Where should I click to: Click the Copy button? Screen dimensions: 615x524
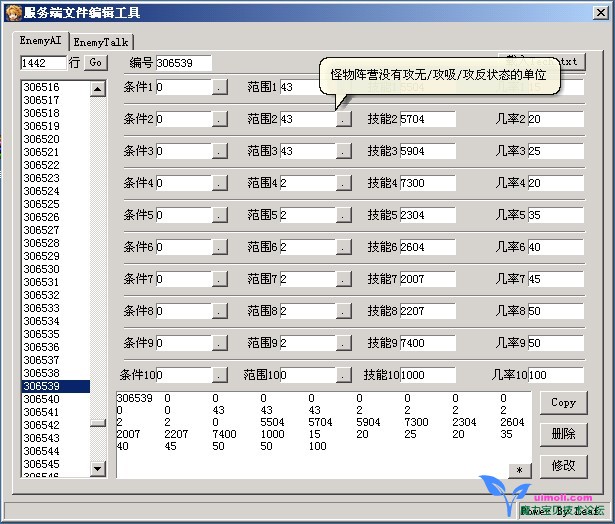click(x=563, y=403)
